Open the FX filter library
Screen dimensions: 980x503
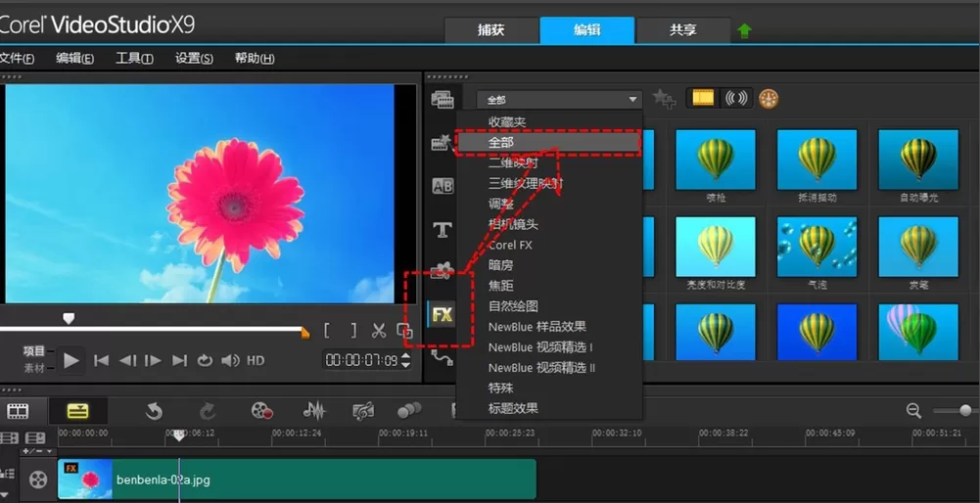(x=443, y=314)
